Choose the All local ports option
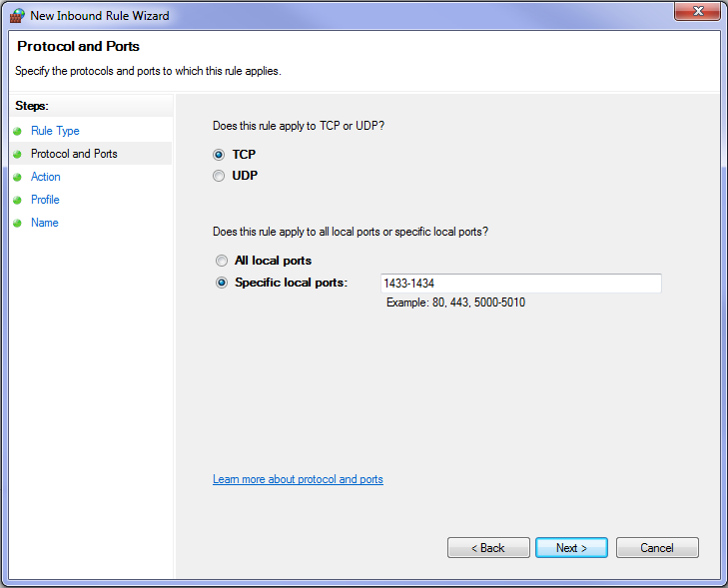 click(222, 261)
